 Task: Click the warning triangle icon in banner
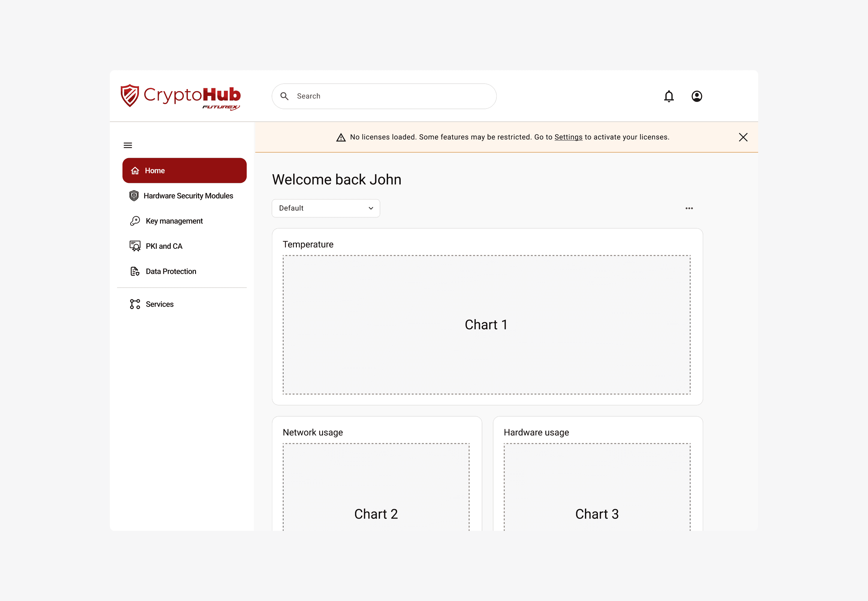[341, 137]
